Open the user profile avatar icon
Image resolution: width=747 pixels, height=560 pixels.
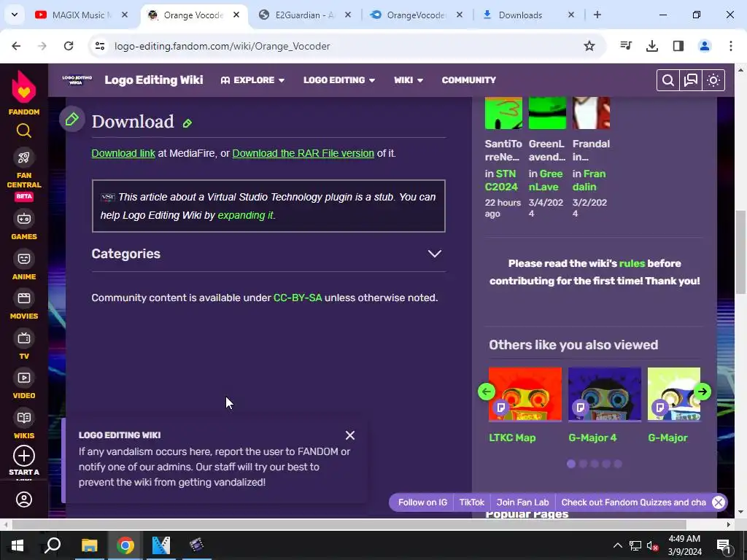[x=24, y=499]
